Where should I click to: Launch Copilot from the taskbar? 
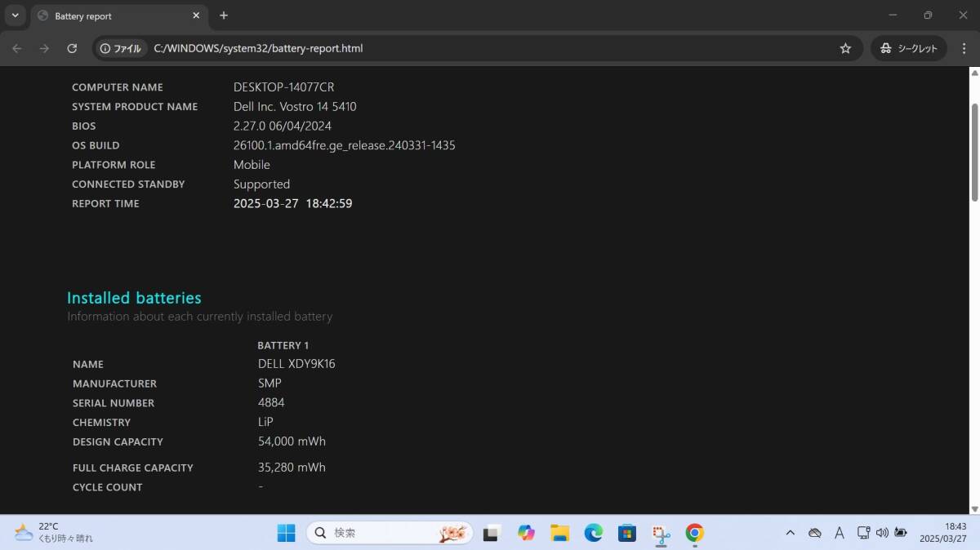pyautogui.click(x=526, y=533)
